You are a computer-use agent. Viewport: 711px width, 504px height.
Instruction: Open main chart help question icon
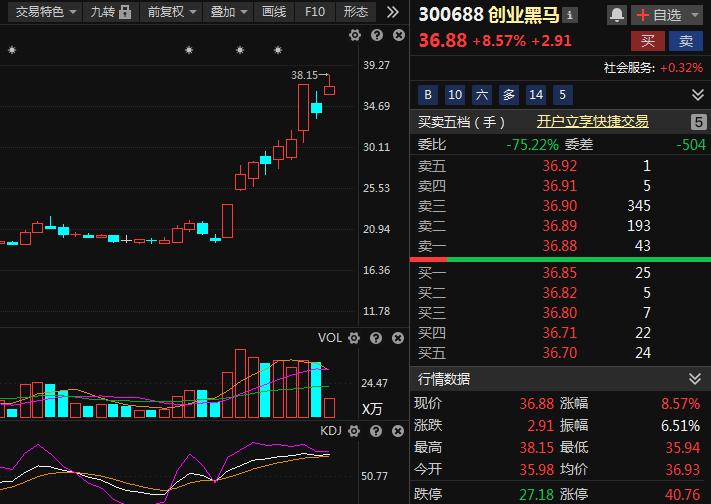click(x=377, y=35)
